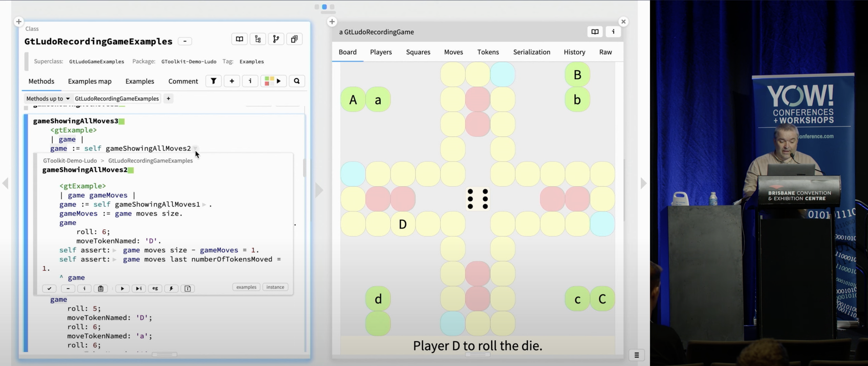Select the Players tab

381,52
